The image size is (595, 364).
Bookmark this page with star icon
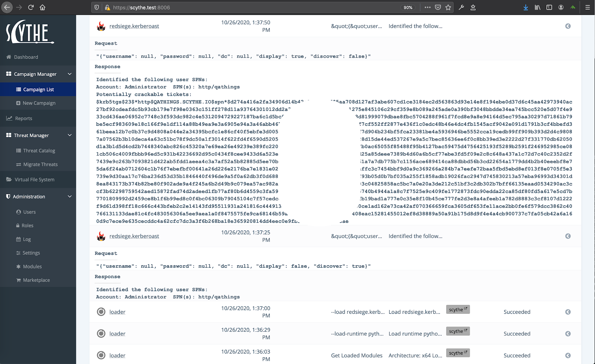448,7
